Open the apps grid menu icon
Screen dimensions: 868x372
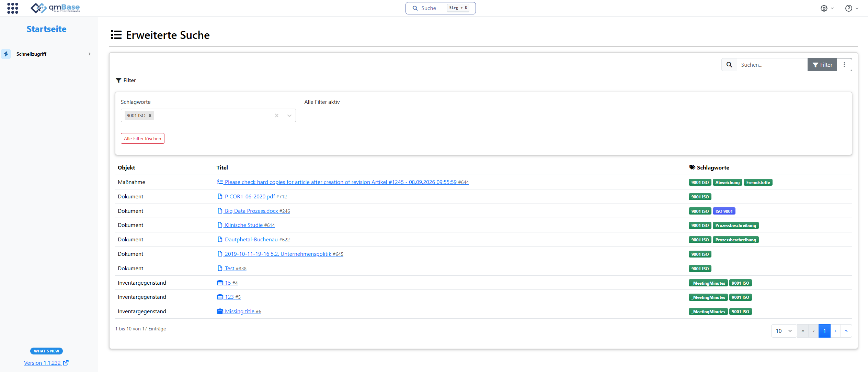pos(13,8)
